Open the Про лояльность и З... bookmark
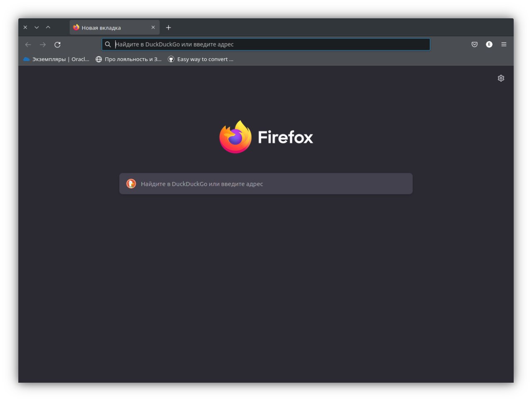 click(128, 59)
